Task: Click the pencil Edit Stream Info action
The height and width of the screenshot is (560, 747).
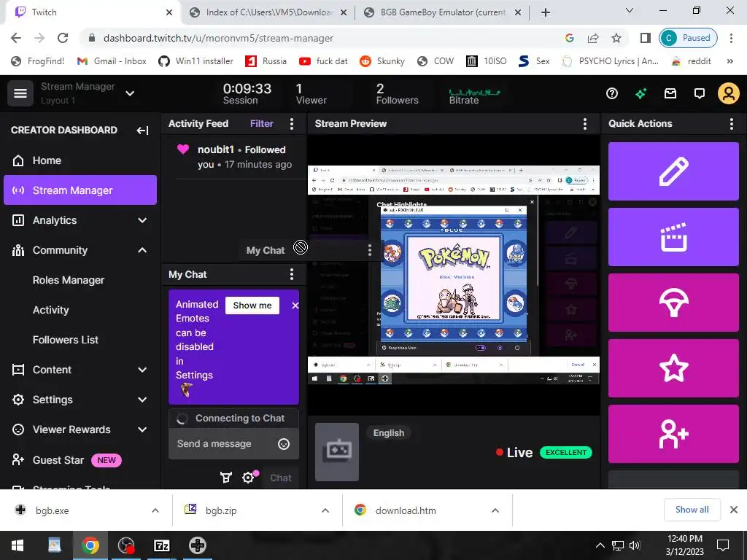Action: [673, 171]
